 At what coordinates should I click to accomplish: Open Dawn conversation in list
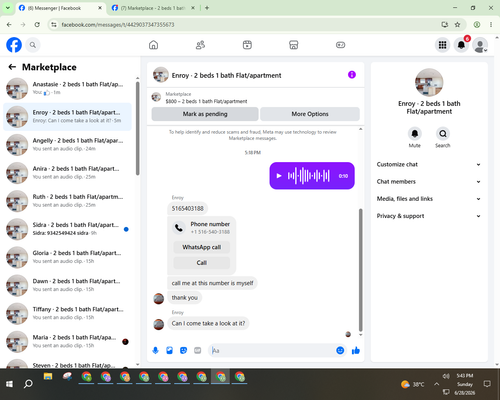pyautogui.click(x=67, y=285)
